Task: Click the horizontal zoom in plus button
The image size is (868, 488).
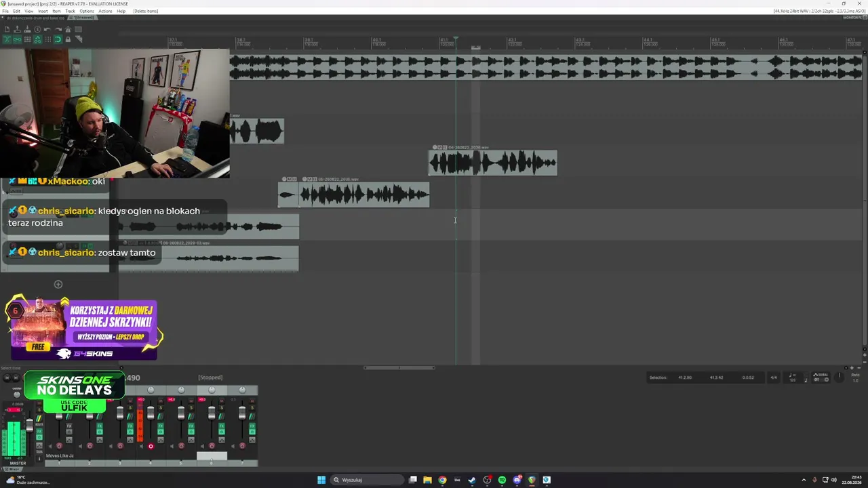Action: click(x=852, y=368)
